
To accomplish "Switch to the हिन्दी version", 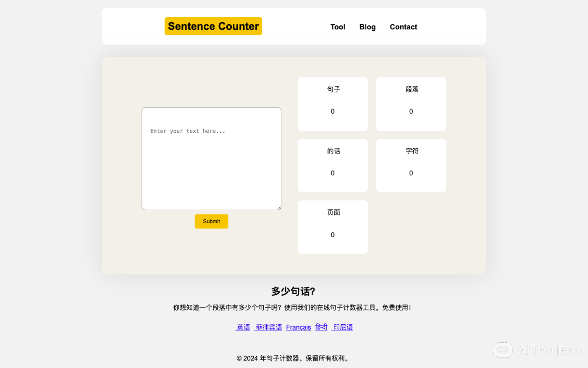I will [321, 327].
